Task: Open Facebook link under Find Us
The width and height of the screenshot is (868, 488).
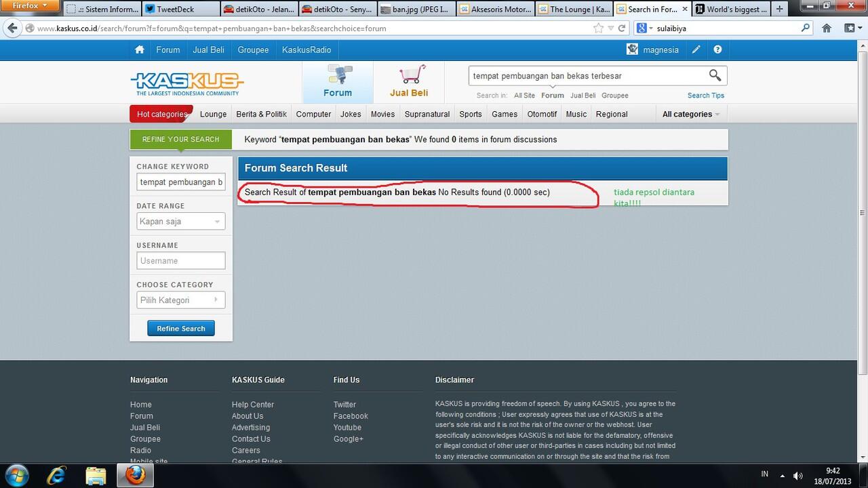Action: click(351, 416)
